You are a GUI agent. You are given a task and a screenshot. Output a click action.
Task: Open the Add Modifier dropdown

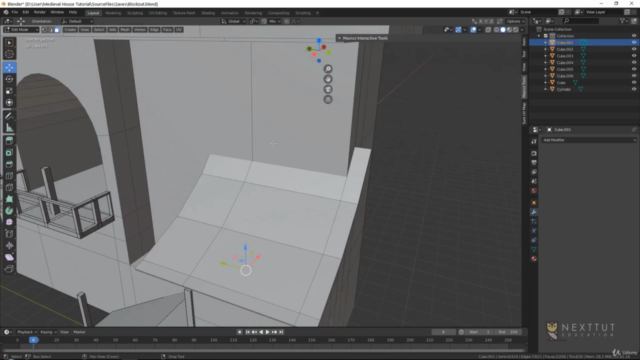(589, 140)
